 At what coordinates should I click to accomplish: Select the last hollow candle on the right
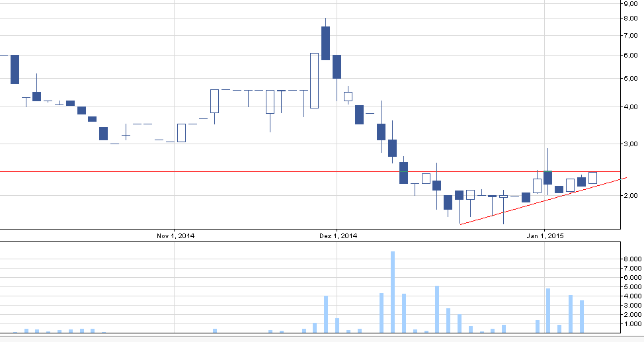coord(592,178)
